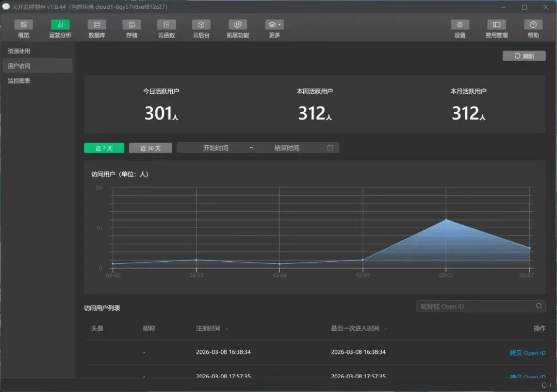Open the 帮助 help icon
The width and height of the screenshot is (557, 392).
[533, 25]
